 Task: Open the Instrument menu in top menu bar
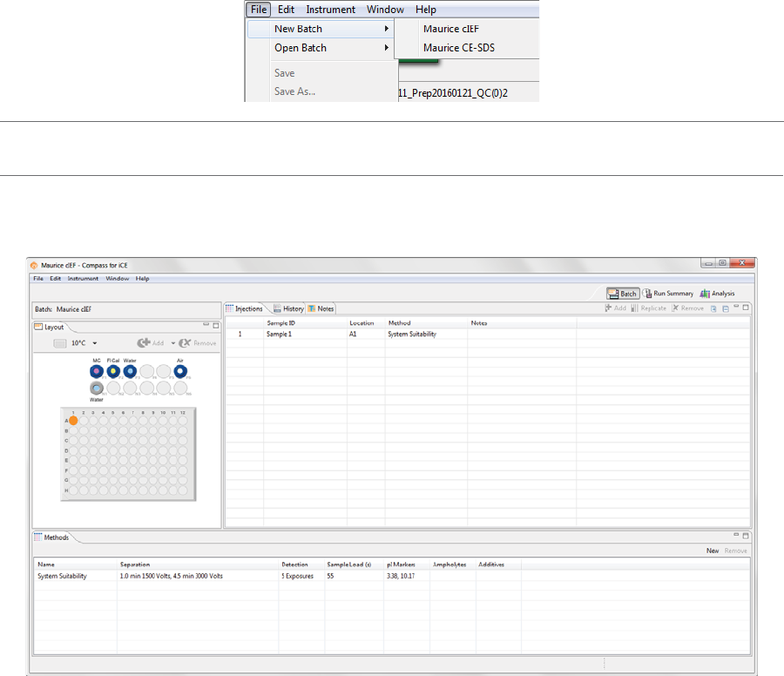[330, 10]
